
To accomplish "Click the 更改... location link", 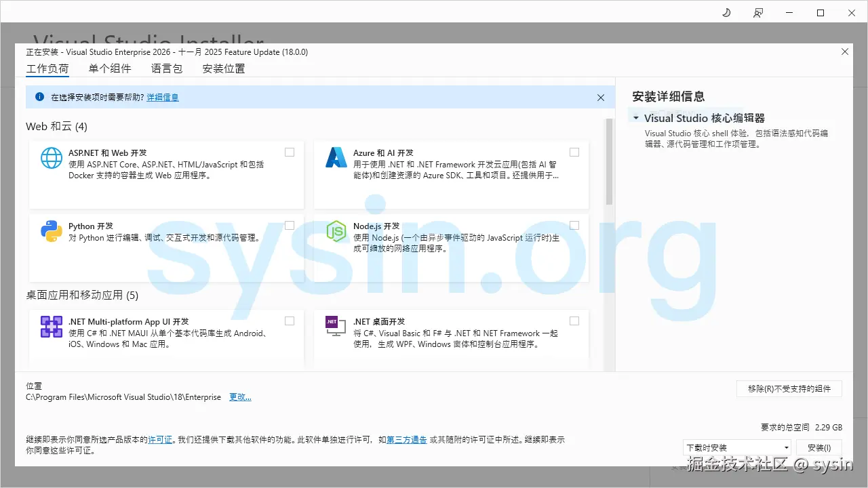I will [240, 397].
